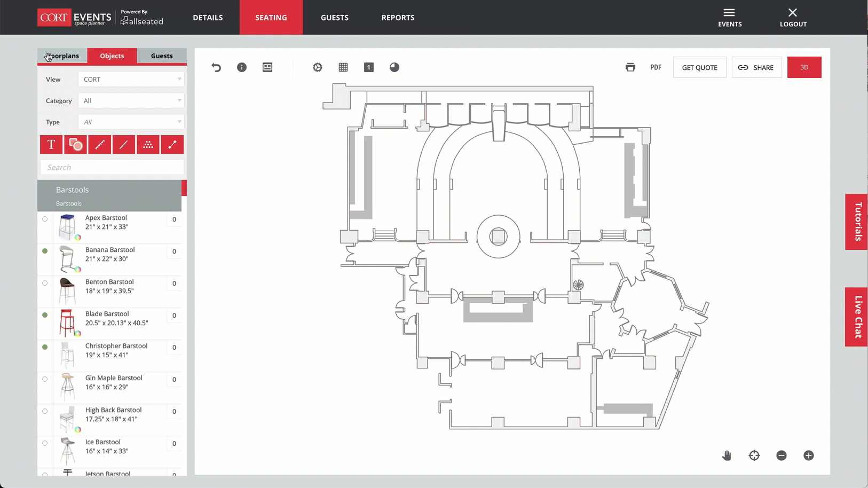Center the floorplan with crosshair icon
Image resolution: width=868 pixels, height=488 pixels.
click(x=754, y=455)
